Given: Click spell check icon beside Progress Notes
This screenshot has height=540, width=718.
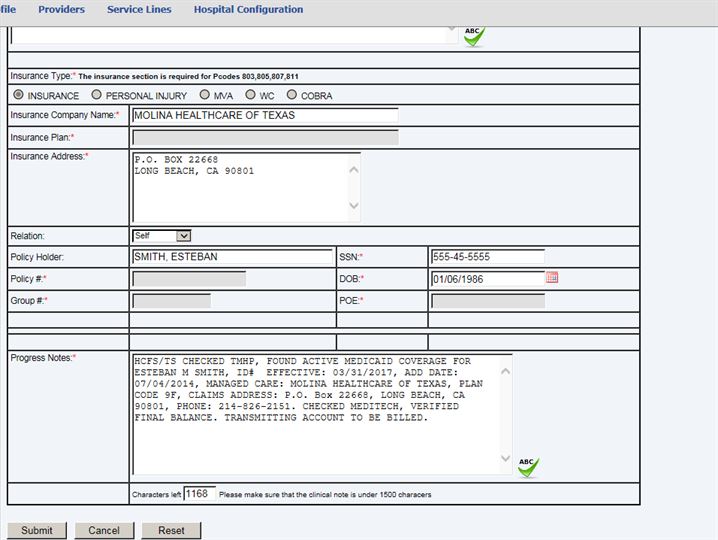Looking at the screenshot, I should pyautogui.click(x=527, y=466).
